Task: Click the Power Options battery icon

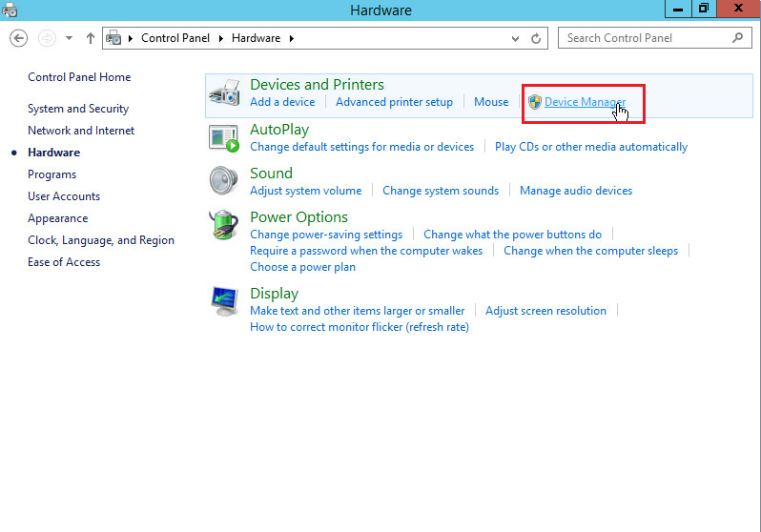Action: (224, 225)
